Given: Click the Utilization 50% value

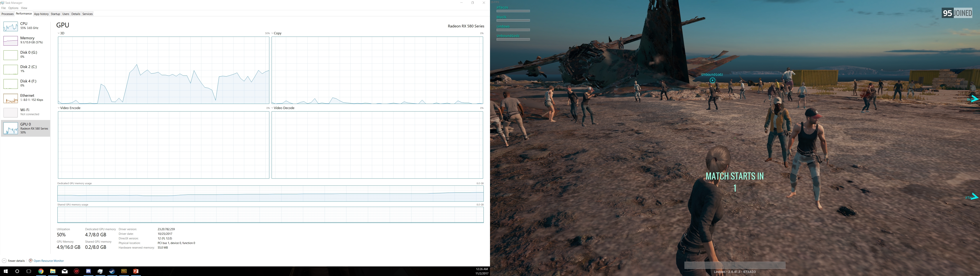Looking at the screenshot, I should (61, 235).
